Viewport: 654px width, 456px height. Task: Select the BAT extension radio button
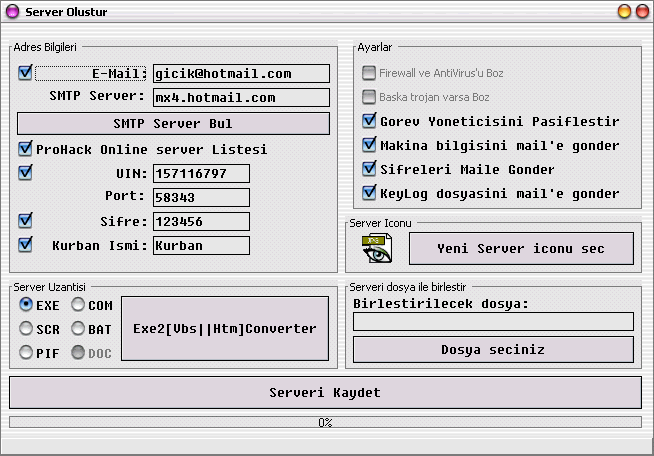pyautogui.click(x=79, y=329)
